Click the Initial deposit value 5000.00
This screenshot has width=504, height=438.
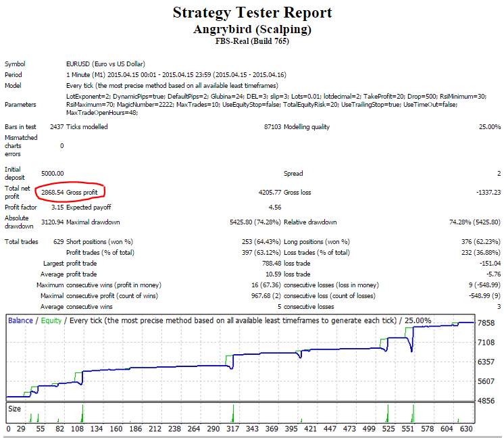(53, 173)
